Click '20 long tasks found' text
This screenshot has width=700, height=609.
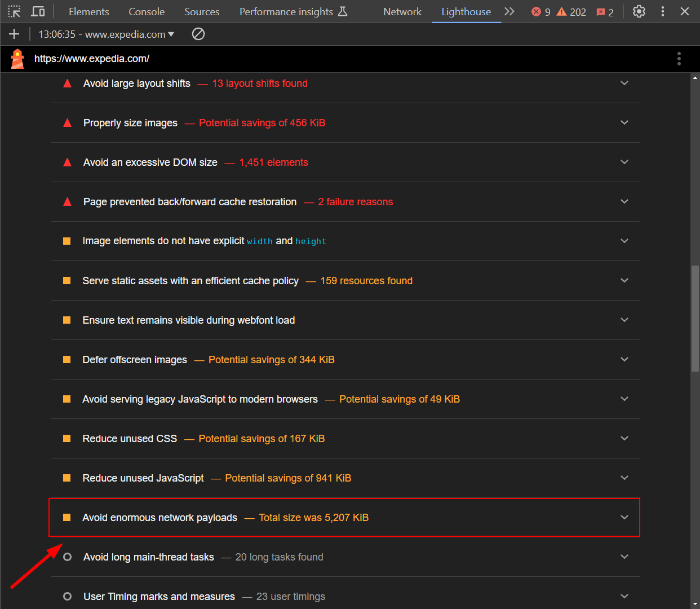pyautogui.click(x=280, y=557)
